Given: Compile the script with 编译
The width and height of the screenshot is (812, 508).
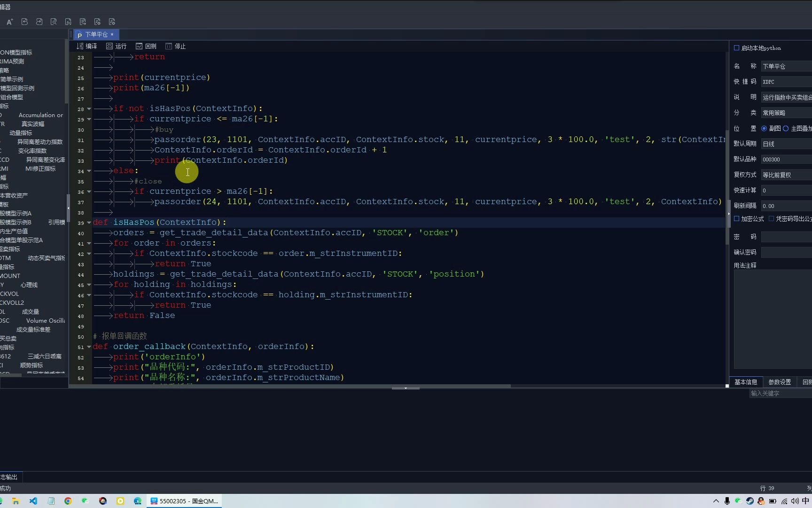Looking at the screenshot, I should (87, 46).
